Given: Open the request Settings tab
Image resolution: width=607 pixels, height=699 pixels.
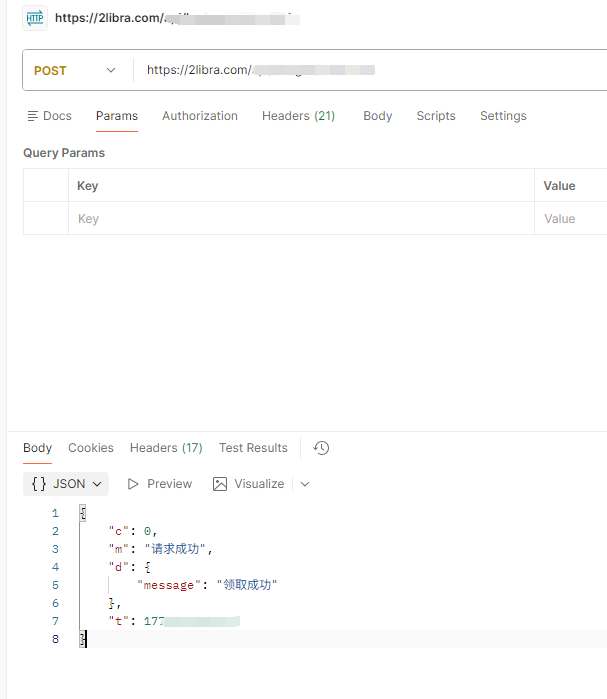Looking at the screenshot, I should [503, 116].
